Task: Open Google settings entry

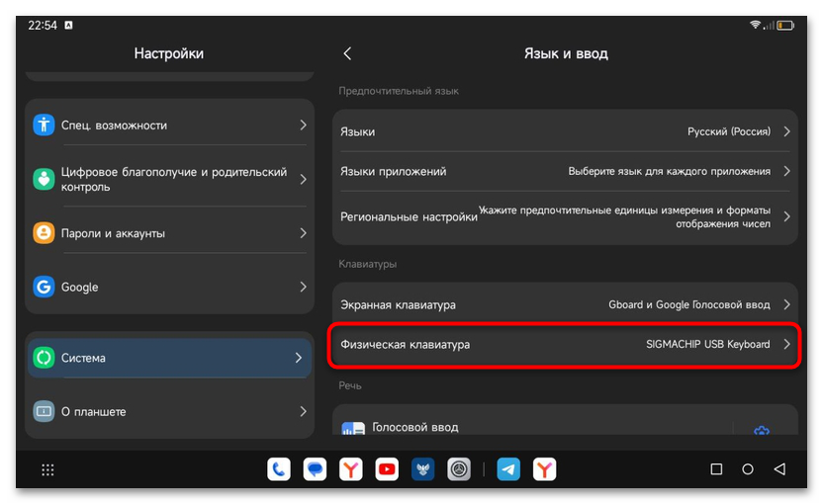Action: (169, 287)
